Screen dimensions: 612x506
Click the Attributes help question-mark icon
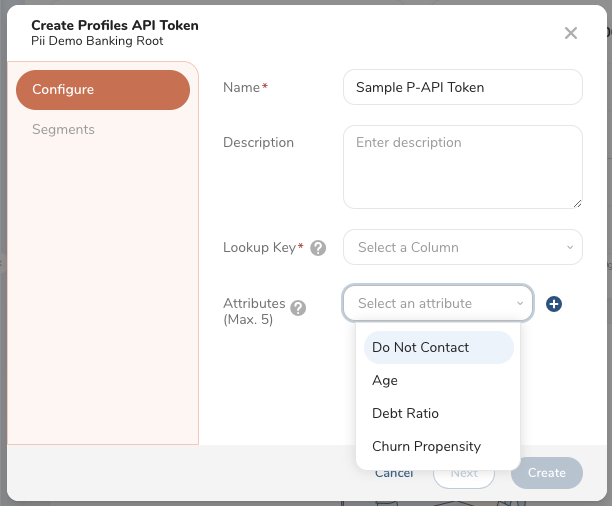(x=298, y=308)
